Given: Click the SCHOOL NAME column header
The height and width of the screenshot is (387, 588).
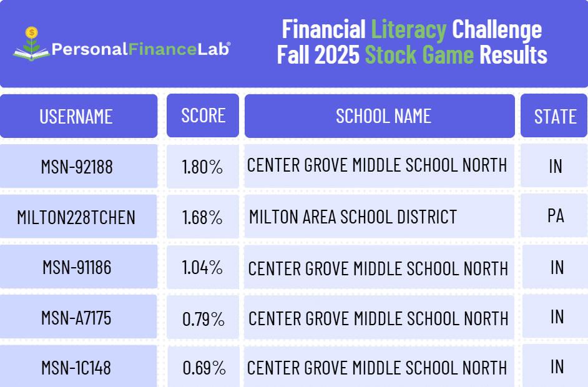Looking at the screenshot, I should [383, 116].
